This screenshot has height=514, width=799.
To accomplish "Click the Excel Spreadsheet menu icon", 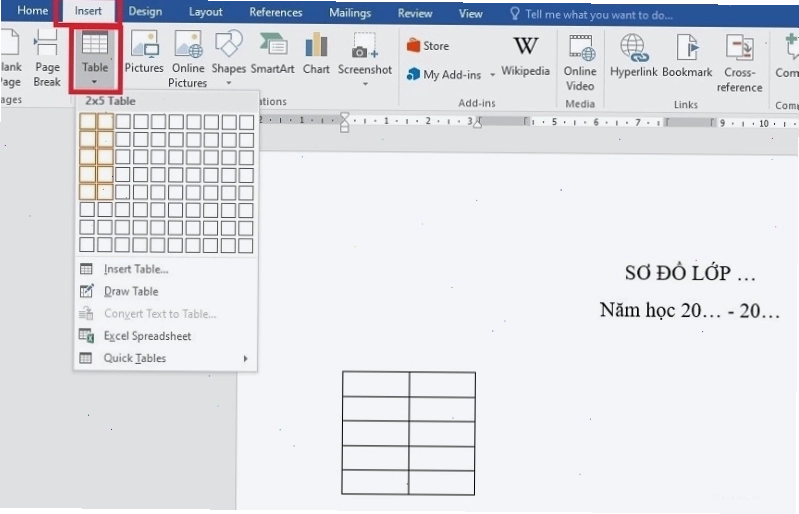I will coord(86,335).
